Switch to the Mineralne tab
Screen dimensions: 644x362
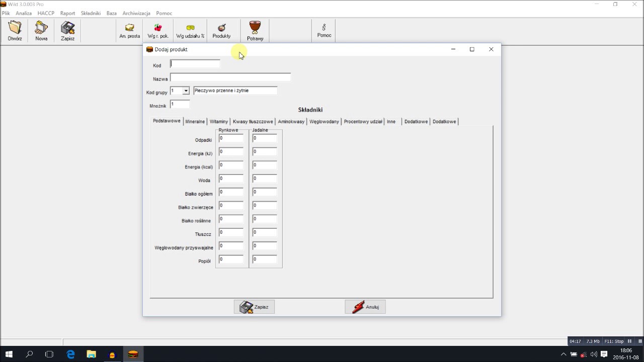click(x=195, y=122)
